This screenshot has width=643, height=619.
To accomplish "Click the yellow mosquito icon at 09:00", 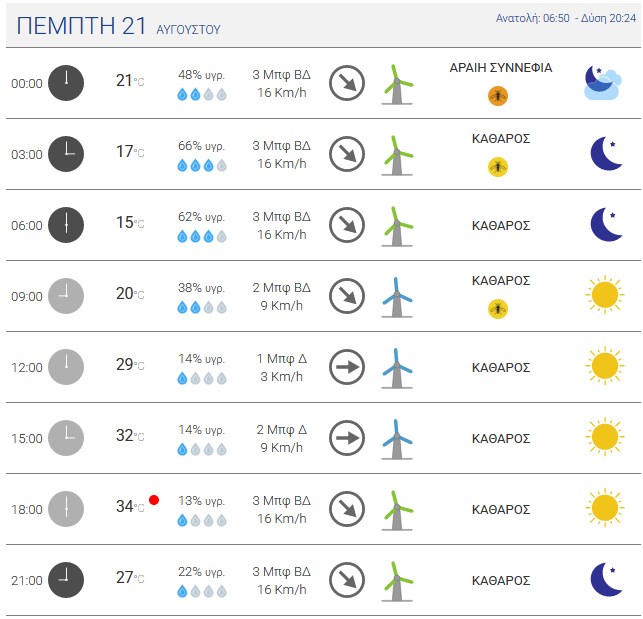I will tap(498, 309).
